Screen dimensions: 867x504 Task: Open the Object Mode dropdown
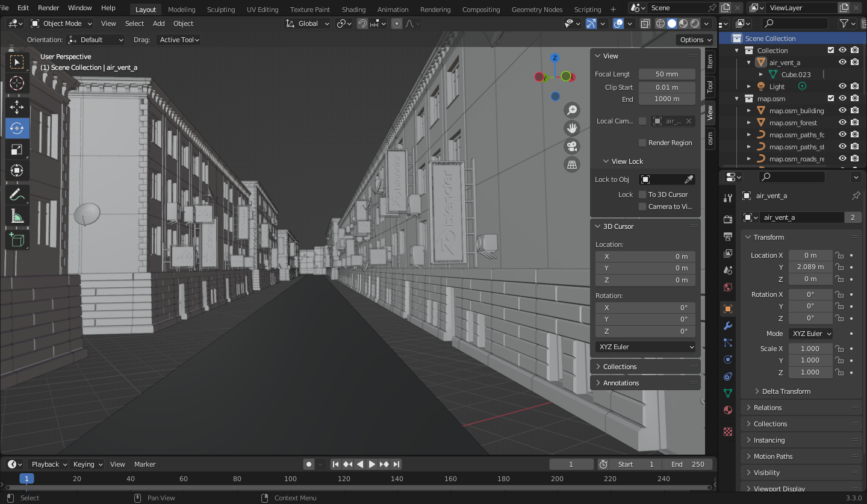pyautogui.click(x=61, y=23)
